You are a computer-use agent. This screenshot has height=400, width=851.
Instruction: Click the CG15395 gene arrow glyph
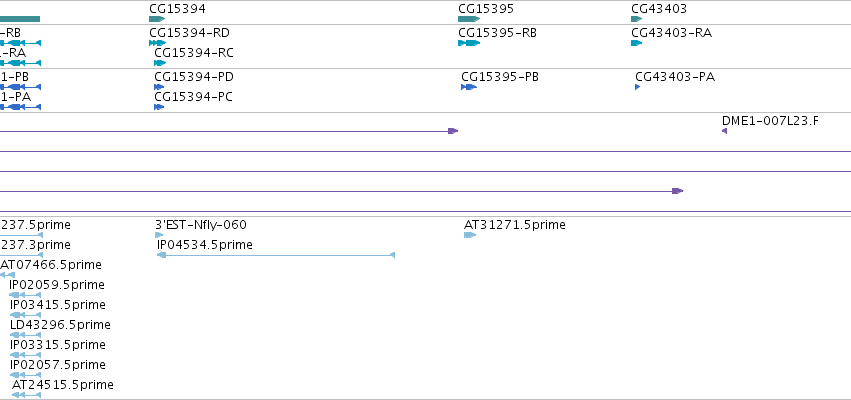pyautogui.click(x=469, y=19)
